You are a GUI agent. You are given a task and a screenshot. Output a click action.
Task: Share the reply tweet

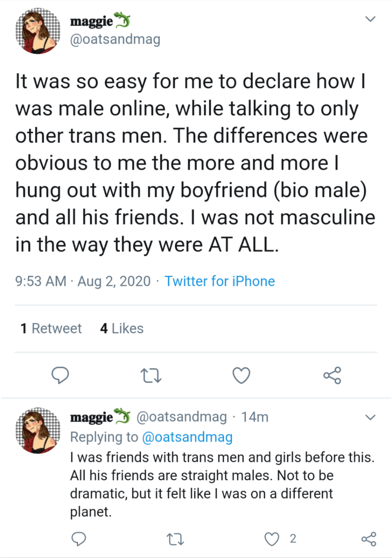pos(369,539)
